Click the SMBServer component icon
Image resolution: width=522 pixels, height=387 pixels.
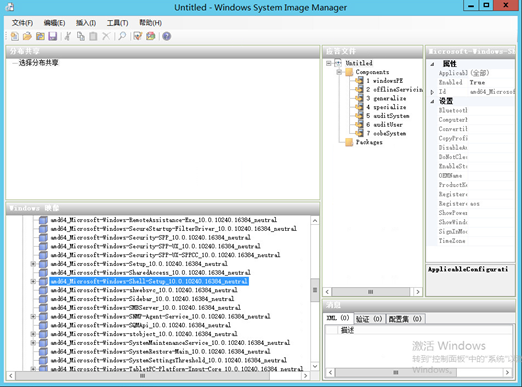point(43,308)
